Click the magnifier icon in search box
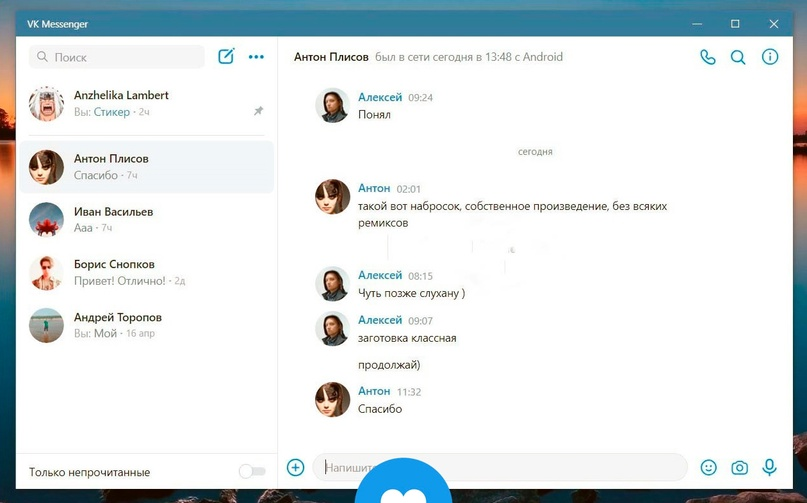 coord(43,57)
